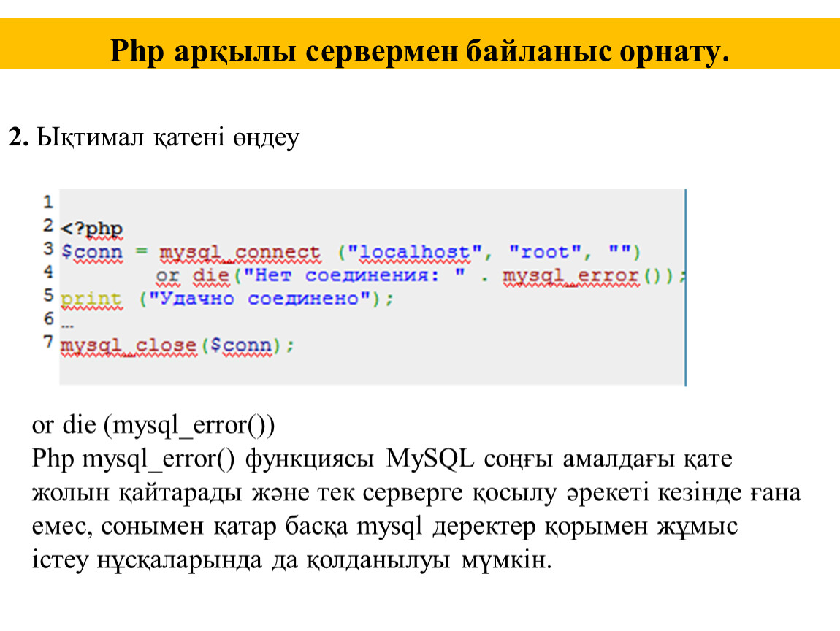Click 'or die' on code line 4
This screenshot has width=840, height=631.
[192, 275]
